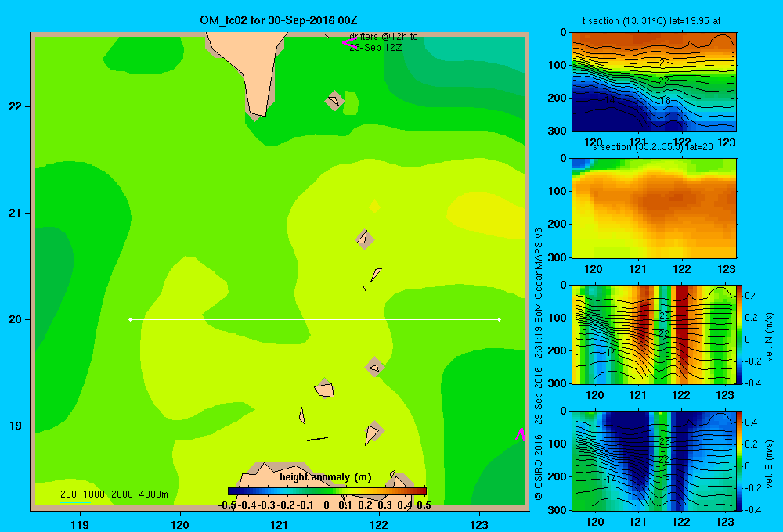Click the 26 contour label in temperature section
The image size is (783, 532).
point(664,63)
